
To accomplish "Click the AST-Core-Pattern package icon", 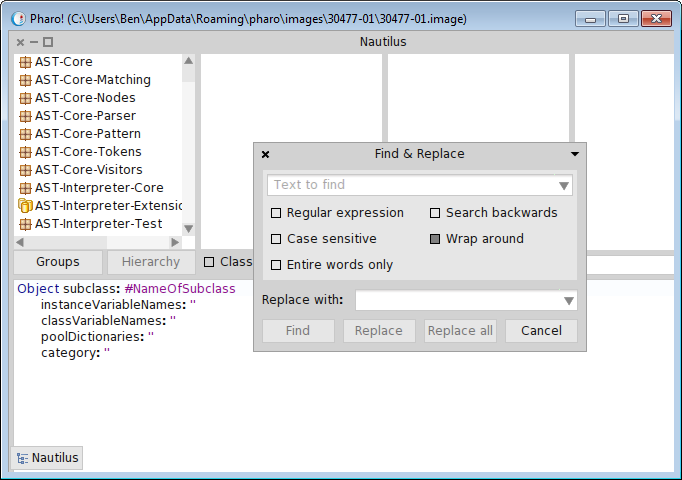I will coord(25,134).
